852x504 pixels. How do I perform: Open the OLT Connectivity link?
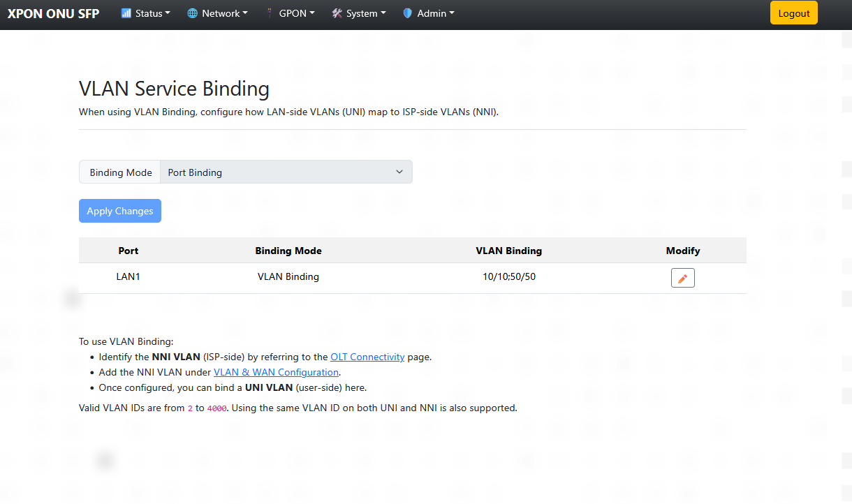(x=367, y=357)
